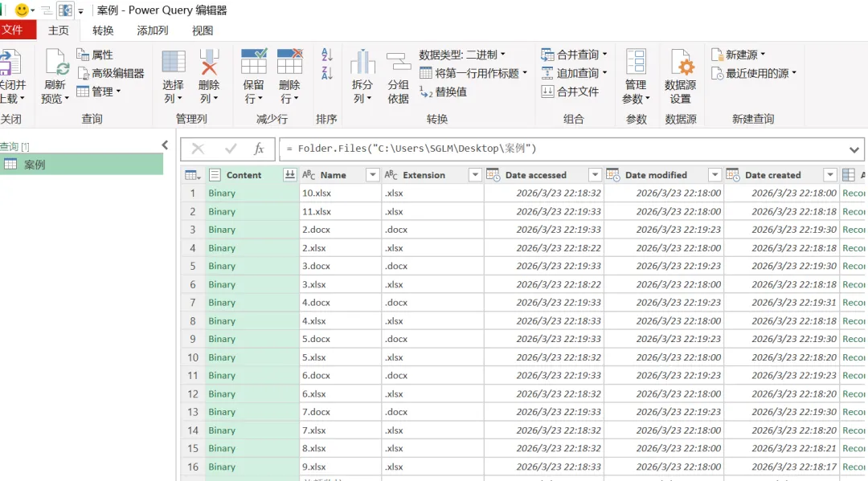Cancel the formula edit with the X button

pyautogui.click(x=198, y=149)
